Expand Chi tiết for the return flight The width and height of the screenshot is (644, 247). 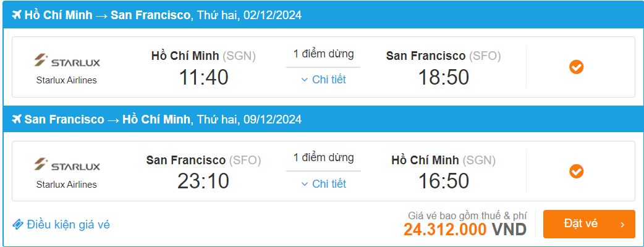(323, 183)
